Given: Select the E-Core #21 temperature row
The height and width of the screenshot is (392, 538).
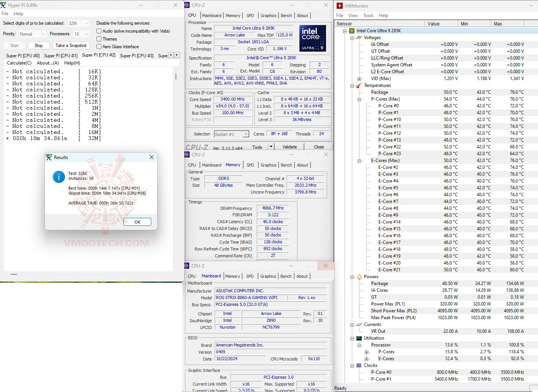Looking at the screenshot, I should (x=436, y=270).
